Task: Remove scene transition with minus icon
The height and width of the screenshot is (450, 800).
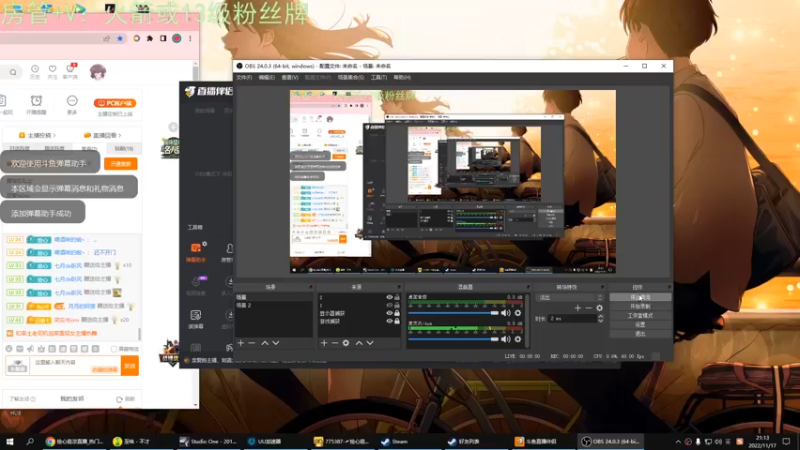Action: point(588,308)
